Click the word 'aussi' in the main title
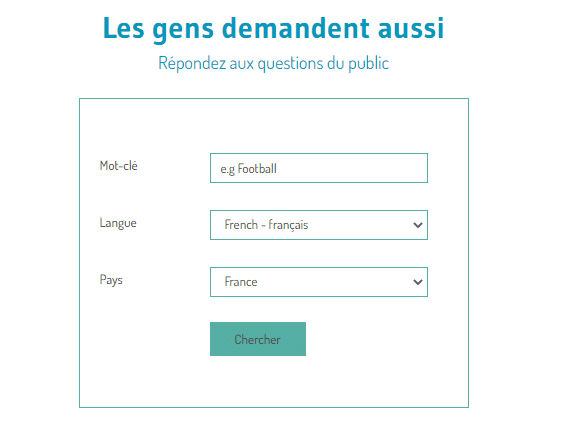The width and height of the screenshot is (573, 424). 411,28
